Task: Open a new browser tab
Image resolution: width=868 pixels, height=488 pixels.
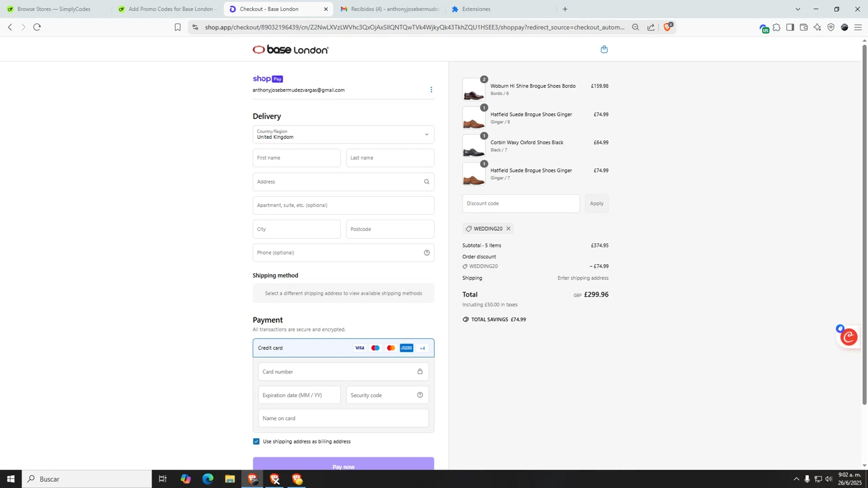Action: pyautogui.click(x=565, y=9)
